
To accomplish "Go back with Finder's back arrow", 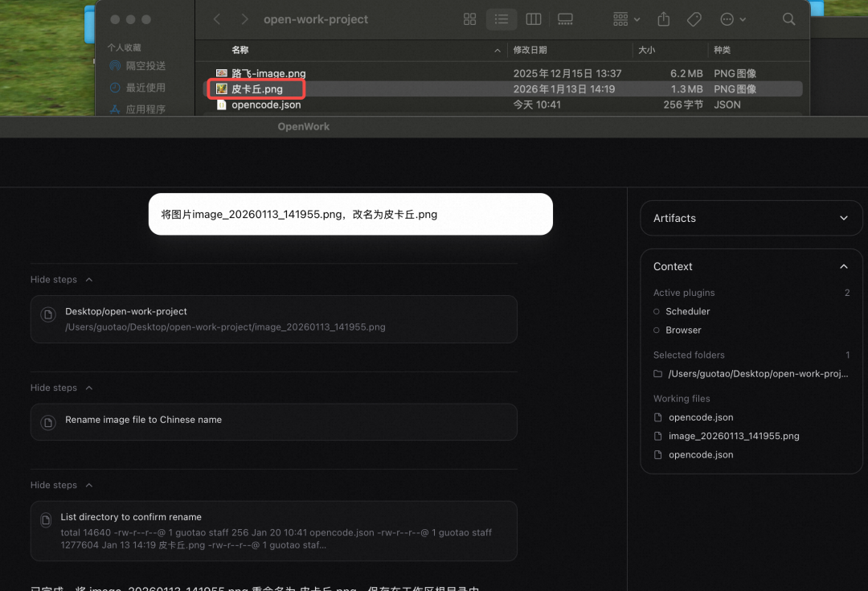I will 217,18.
